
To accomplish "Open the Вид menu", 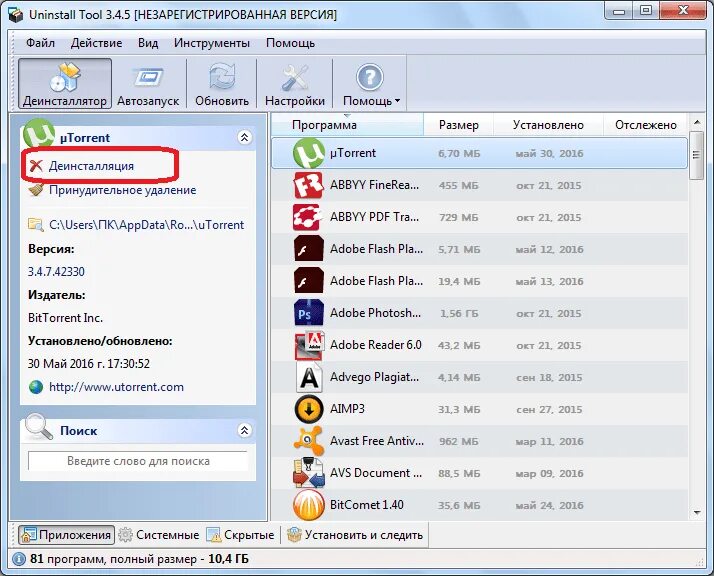I will point(148,43).
